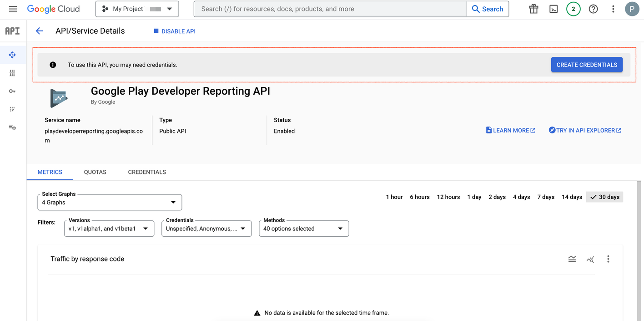Switch to the Quotas tab
The image size is (644, 321).
click(95, 172)
